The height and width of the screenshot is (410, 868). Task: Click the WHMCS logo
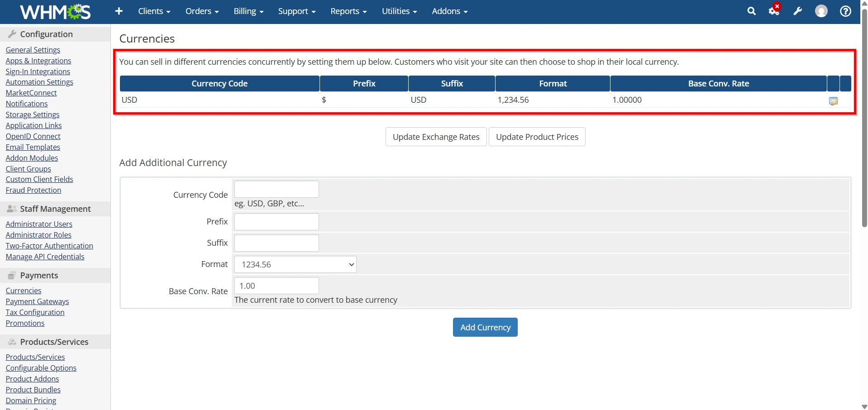click(55, 11)
